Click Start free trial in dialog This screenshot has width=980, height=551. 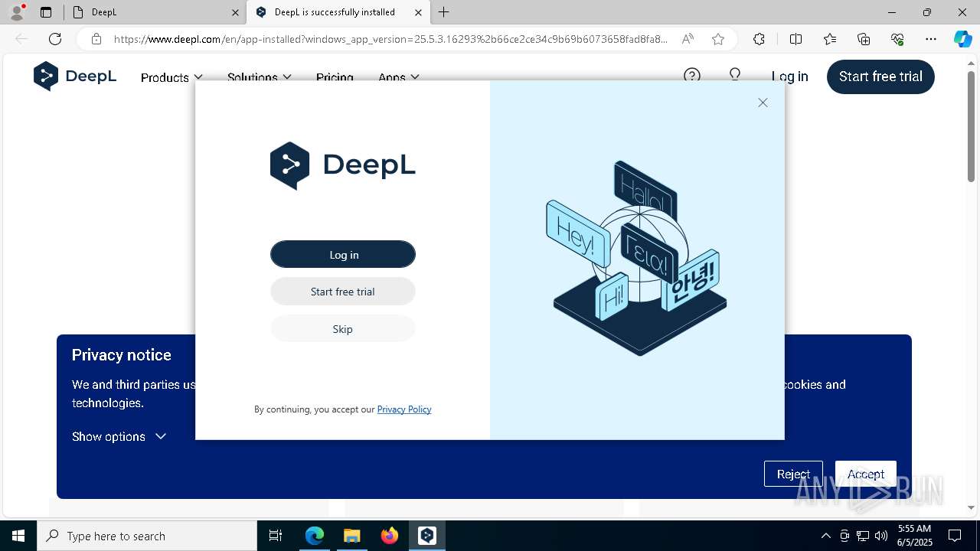tap(343, 292)
